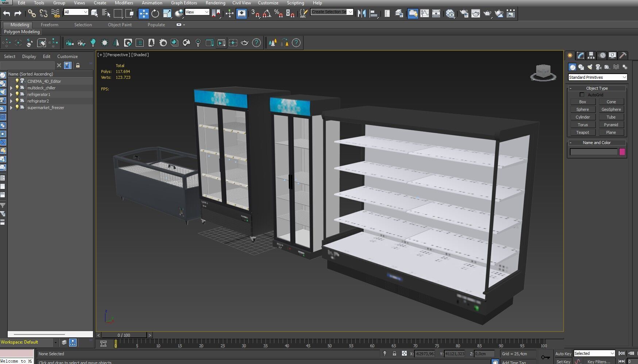Toggle visibility bulb for multideck_chiller

[17, 88]
